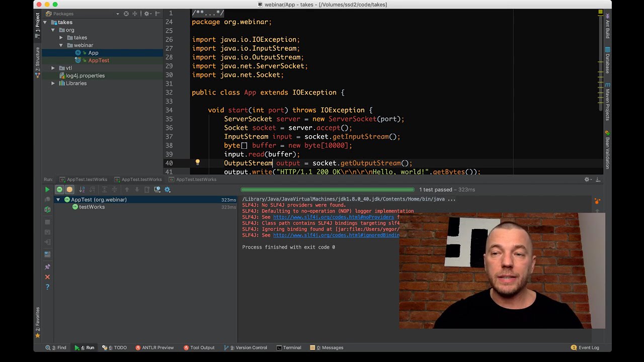Switch to third AppTest.testWorks run tab
Viewport: 644px width, 362px height.
click(192, 179)
